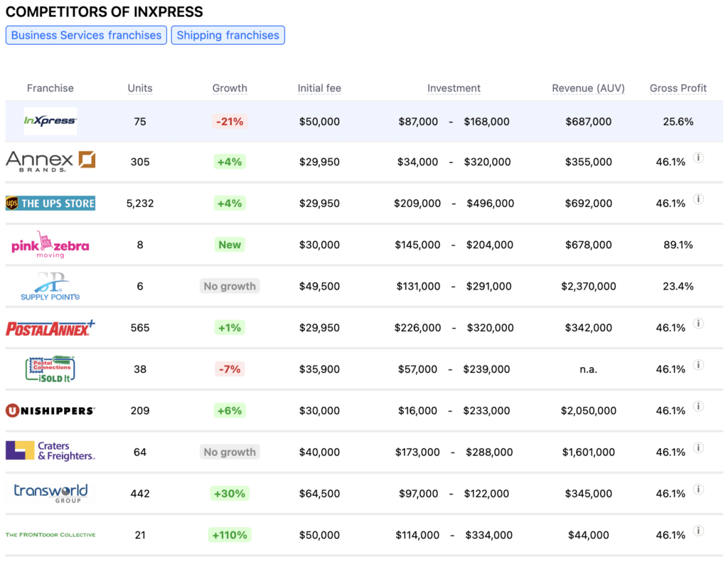Click the info icon in PostalAnnex+ row
Screen dimensions: 728x567
point(698,324)
